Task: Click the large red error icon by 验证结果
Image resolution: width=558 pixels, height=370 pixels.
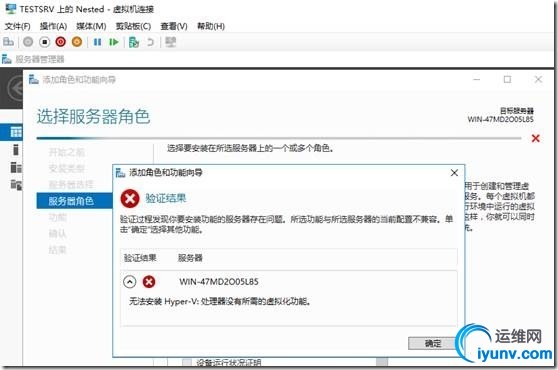Action: (x=130, y=198)
